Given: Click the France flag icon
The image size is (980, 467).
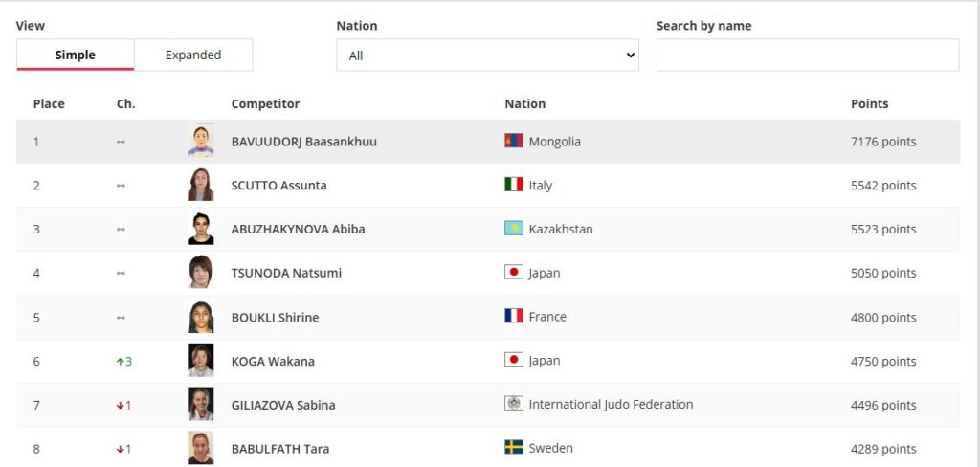Looking at the screenshot, I should (514, 316).
